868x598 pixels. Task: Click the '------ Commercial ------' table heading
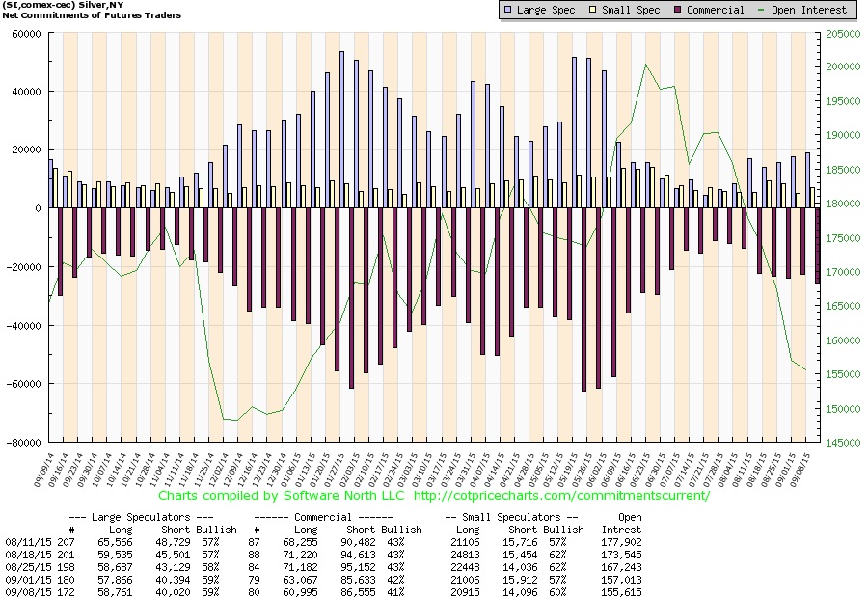(x=323, y=518)
